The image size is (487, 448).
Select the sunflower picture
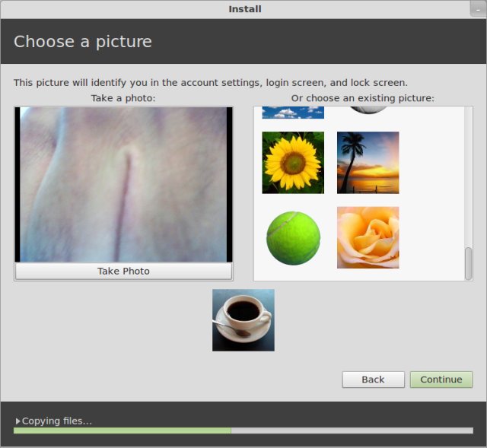click(x=293, y=162)
